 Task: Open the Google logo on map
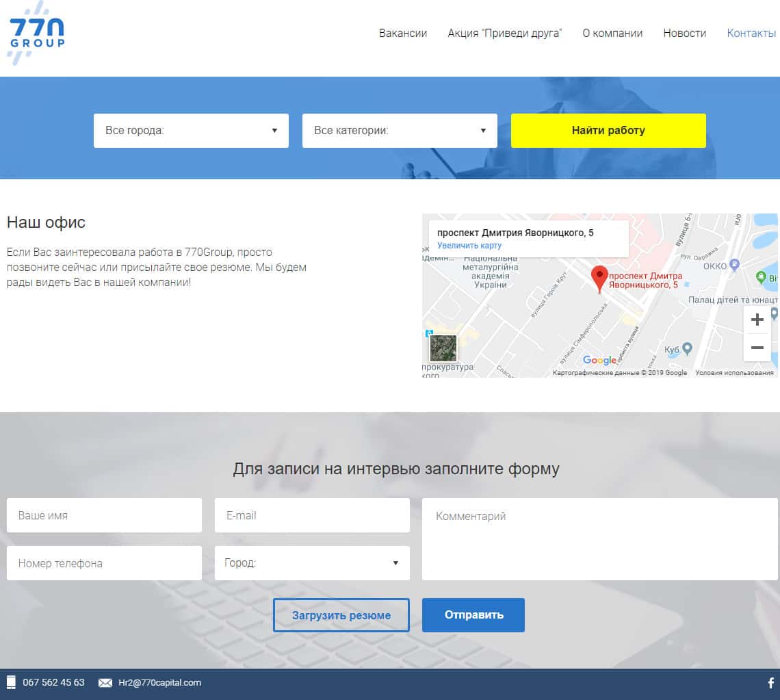[599, 361]
